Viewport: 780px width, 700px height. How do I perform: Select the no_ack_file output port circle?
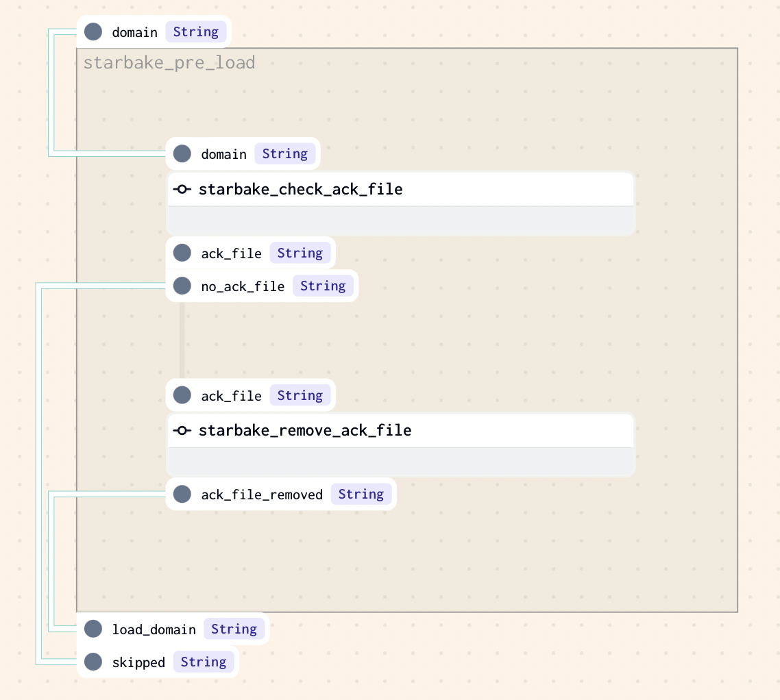point(182,286)
